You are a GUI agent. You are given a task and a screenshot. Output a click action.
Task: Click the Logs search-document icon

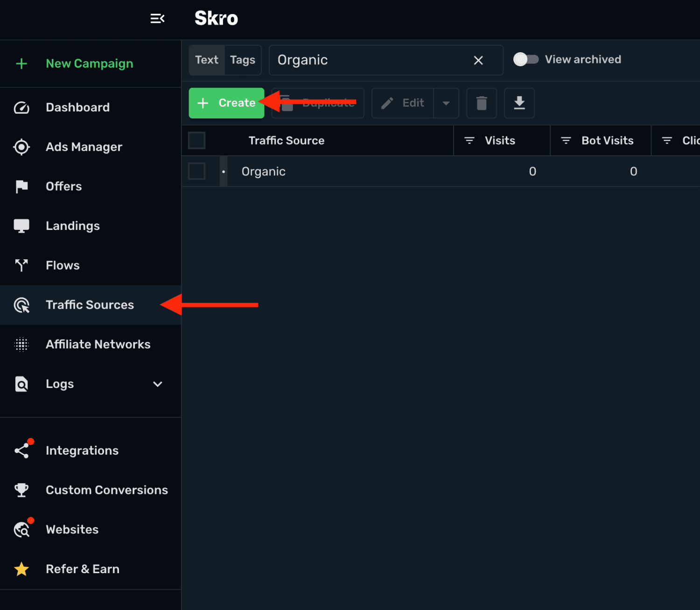(x=21, y=384)
